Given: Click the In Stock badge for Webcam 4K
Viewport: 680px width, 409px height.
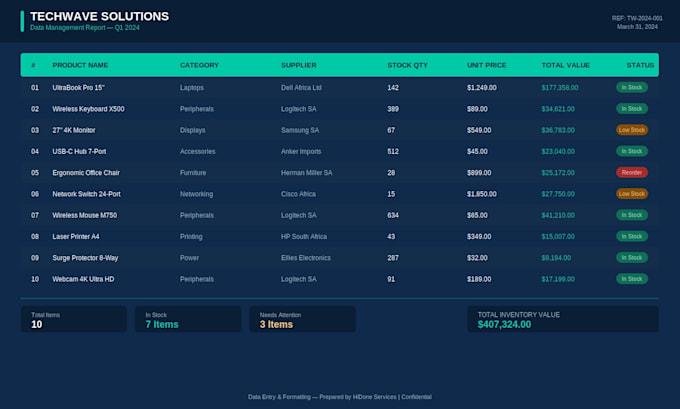Looking at the screenshot, I should (x=632, y=279).
